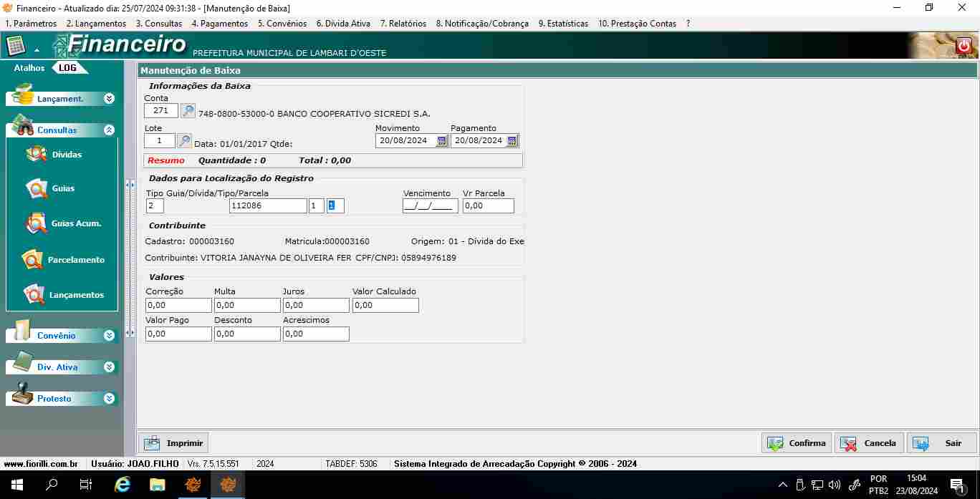Open the 6. Dívida Ativa menu
Screen dimensions: 980x499
(343, 24)
